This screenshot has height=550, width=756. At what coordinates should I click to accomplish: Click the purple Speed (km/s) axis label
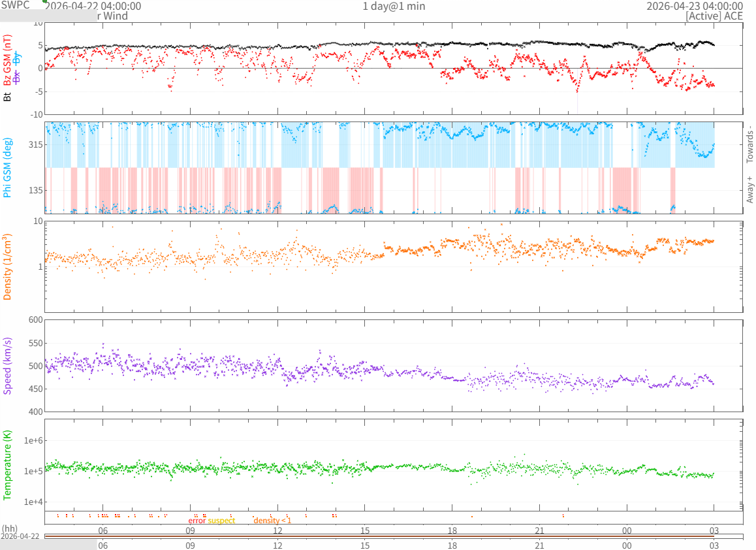(8, 366)
